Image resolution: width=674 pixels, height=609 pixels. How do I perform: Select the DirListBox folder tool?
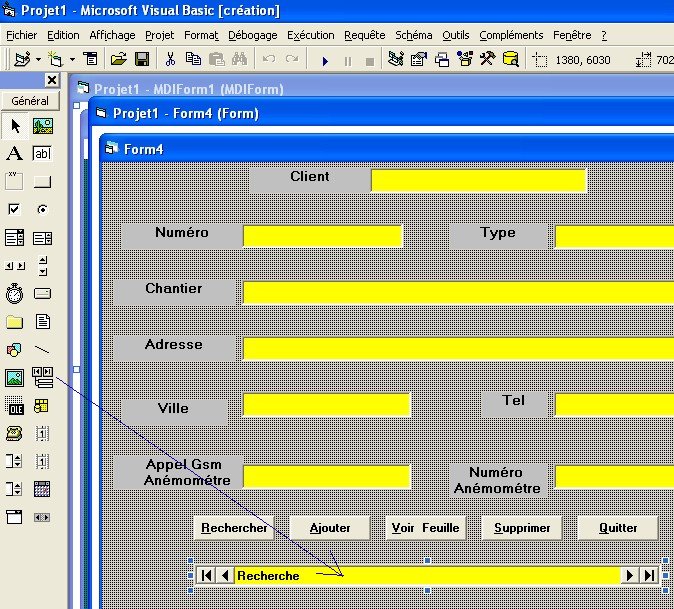[14, 322]
